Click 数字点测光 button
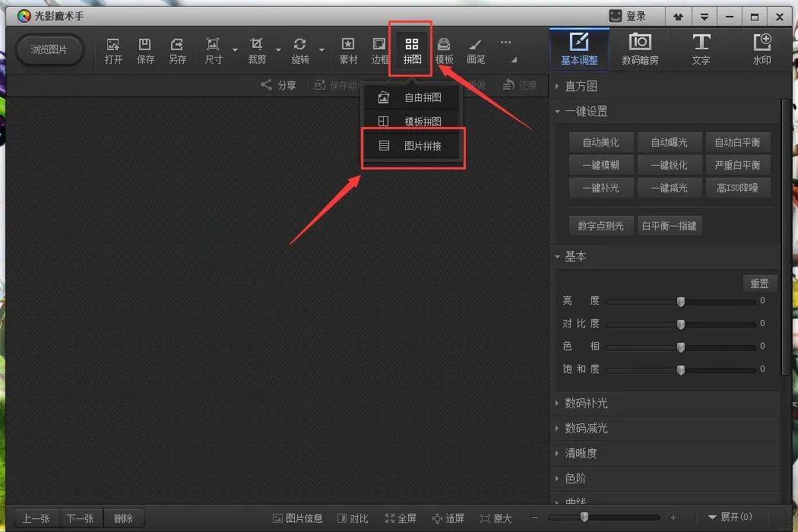 coord(601,226)
